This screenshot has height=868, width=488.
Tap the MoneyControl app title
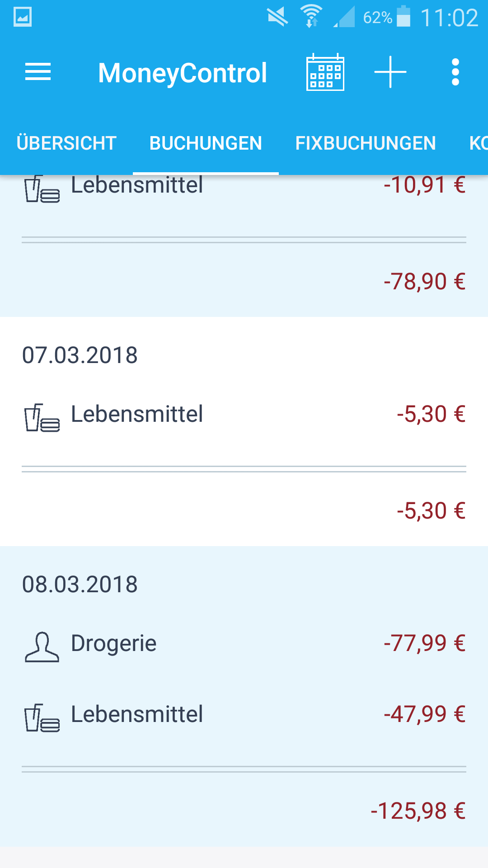(183, 73)
